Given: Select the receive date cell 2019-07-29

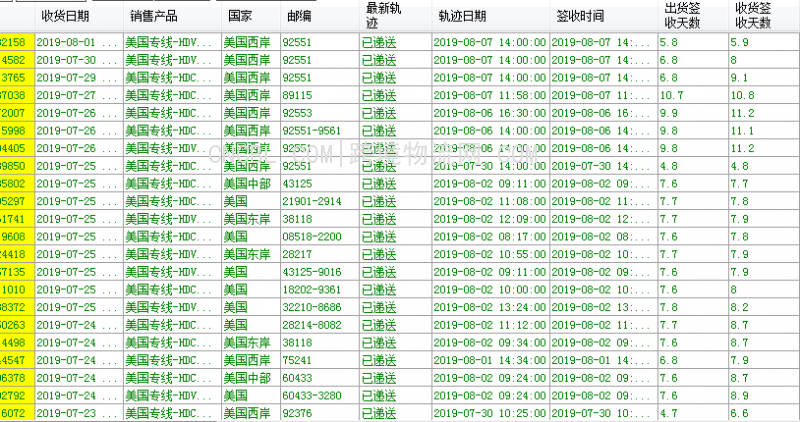Looking at the screenshot, I should 79,78.
